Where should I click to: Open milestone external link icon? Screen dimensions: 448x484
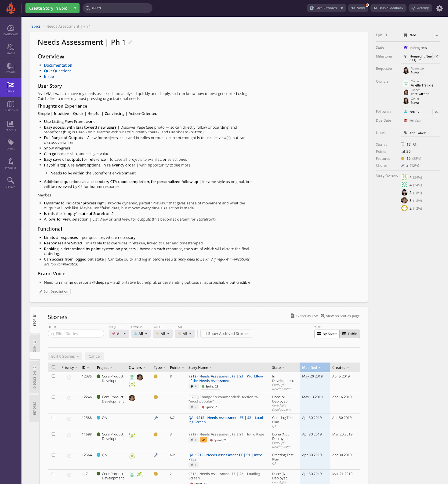[x=436, y=56]
